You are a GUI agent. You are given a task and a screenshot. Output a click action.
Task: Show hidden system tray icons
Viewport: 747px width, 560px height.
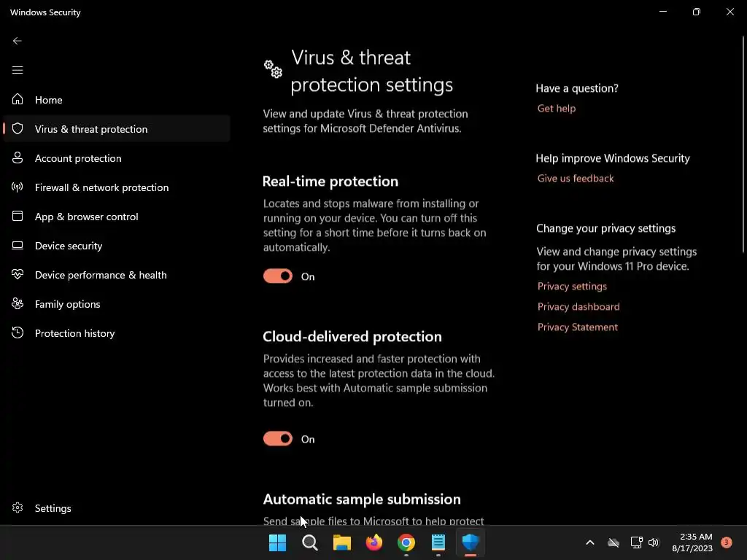tap(589, 542)
